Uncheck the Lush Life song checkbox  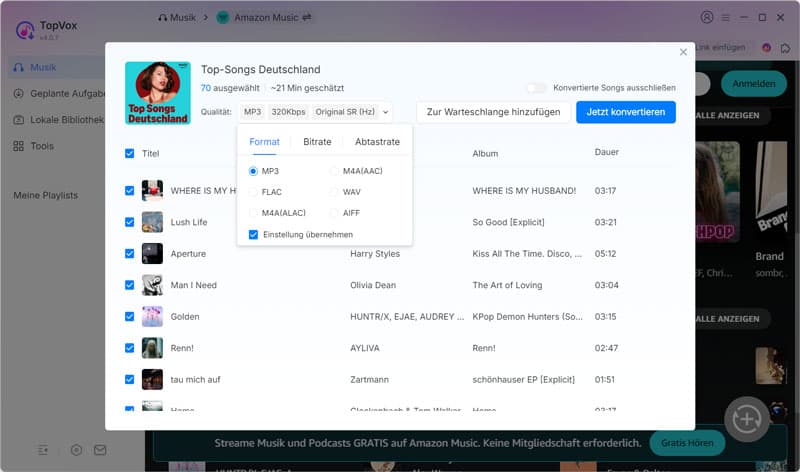(130, 222)
